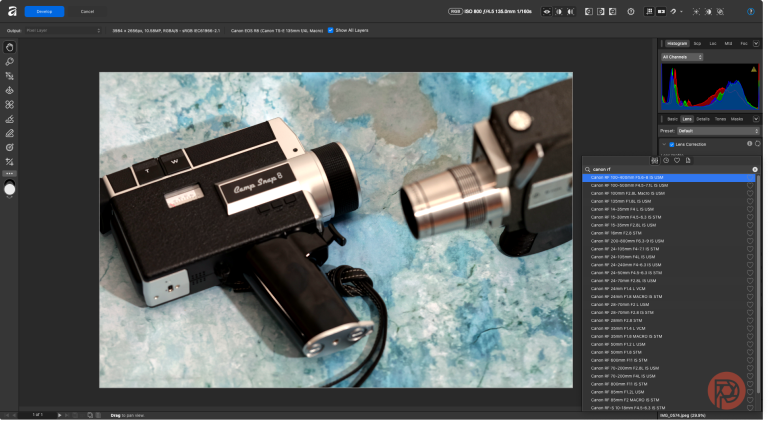770x422 pixels.
Task: Open the All Channels dropdown
Action: pos(682,57)
